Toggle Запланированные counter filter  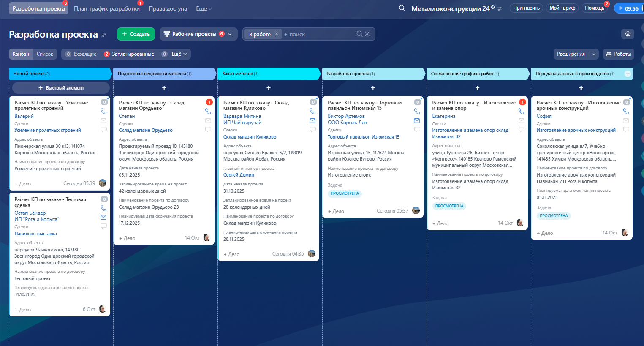pyautogui.click(x=129, y=54)
